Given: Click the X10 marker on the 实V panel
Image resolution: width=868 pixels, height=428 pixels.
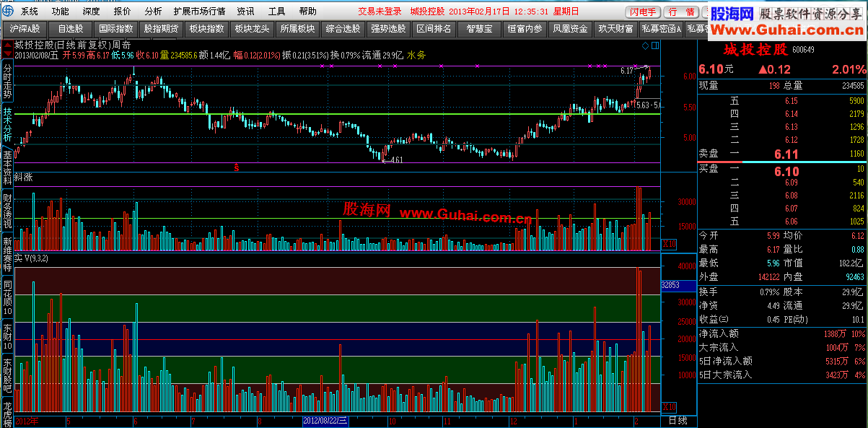Looking at the screenshot, I should (668, 406).
